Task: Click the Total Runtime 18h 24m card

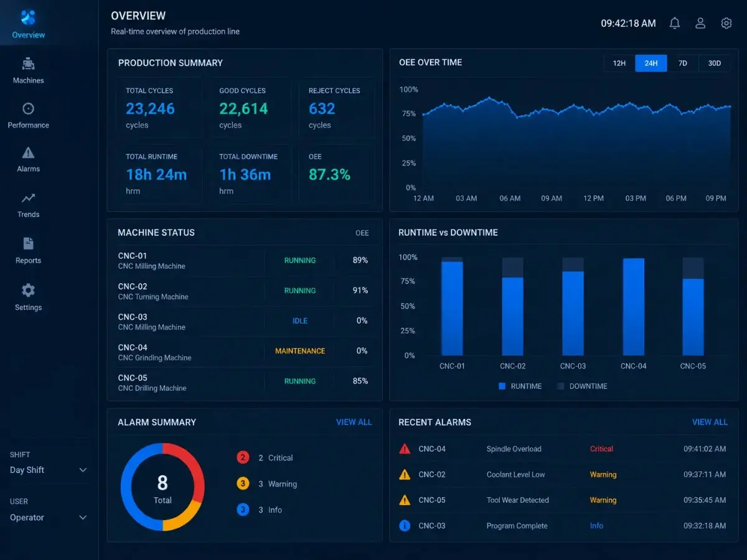Action: pyautogui.click(x=159, y=174)
